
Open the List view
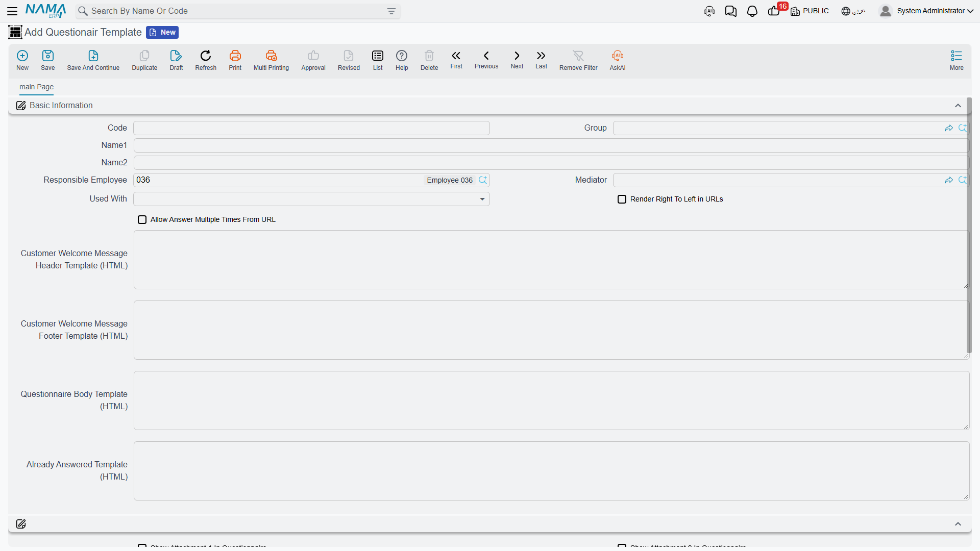378,60
